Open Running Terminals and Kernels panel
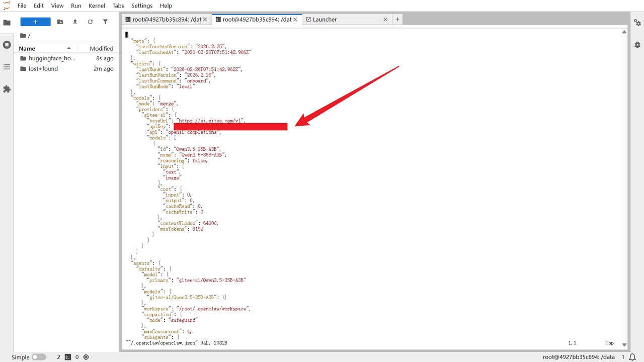This screenshot has width=644, height=362. (7, 45)
